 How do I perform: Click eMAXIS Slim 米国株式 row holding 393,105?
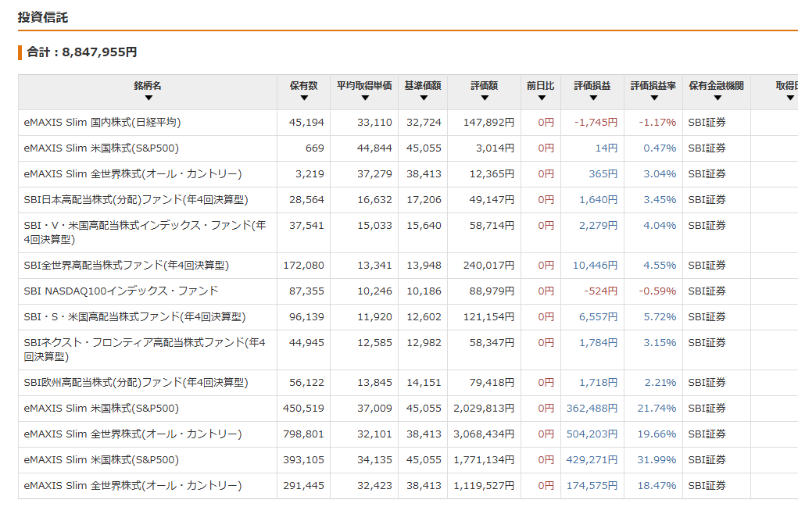(x=102, y=460)
